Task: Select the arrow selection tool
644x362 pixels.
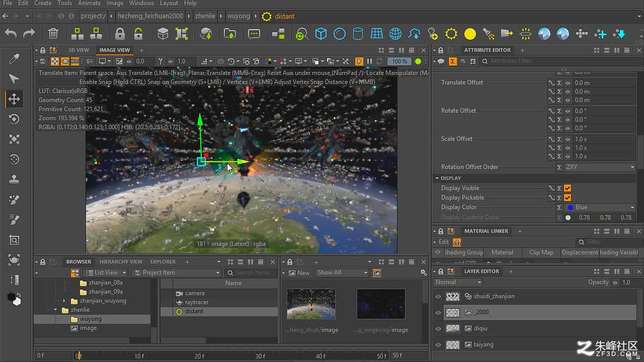Action: pos(14,79)
